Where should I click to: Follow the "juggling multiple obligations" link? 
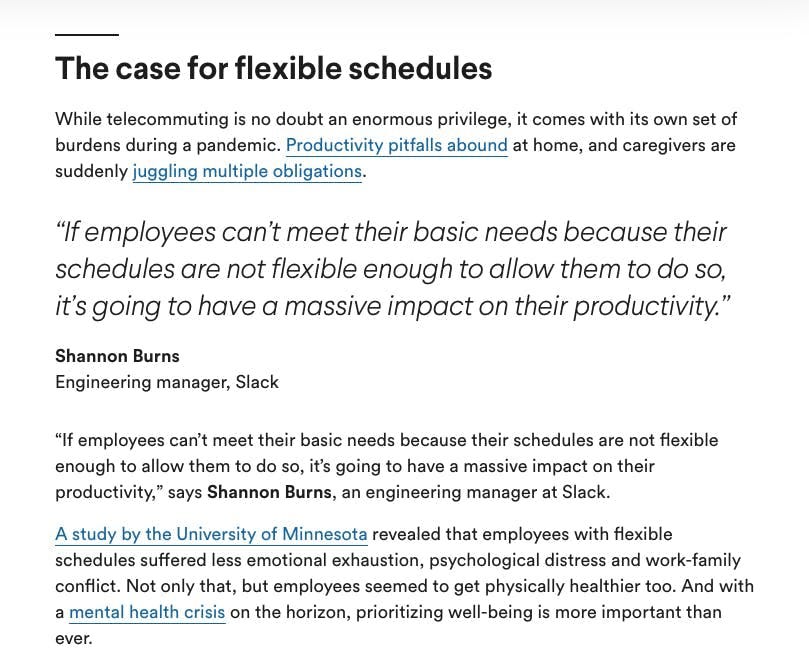coord(247,171)
